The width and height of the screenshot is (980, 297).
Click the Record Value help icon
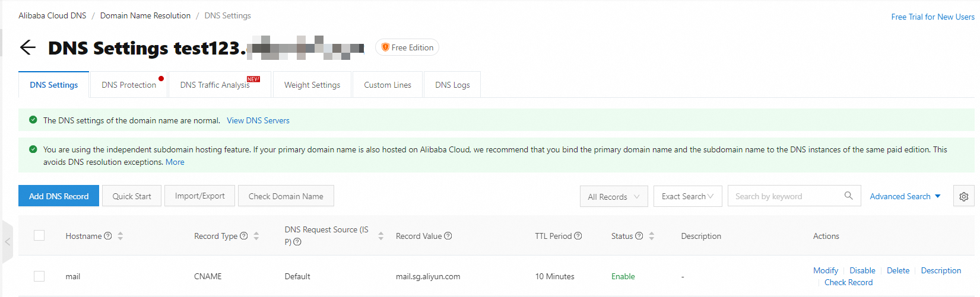(x=448, y=236)
